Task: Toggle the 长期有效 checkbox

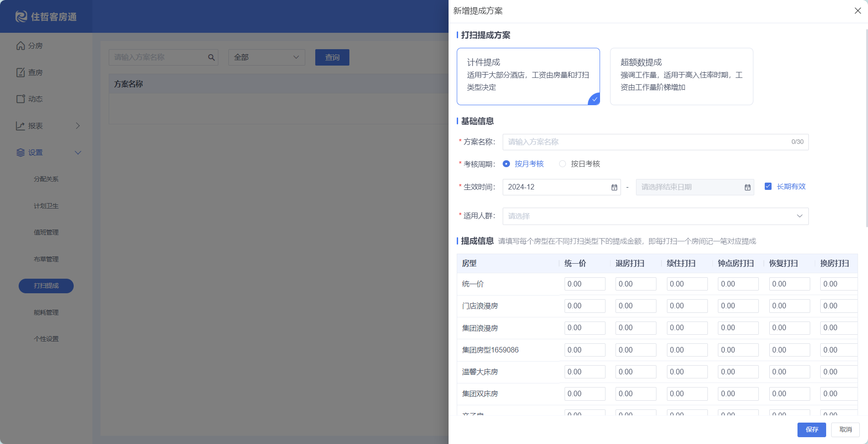Action: pos(768,186)
